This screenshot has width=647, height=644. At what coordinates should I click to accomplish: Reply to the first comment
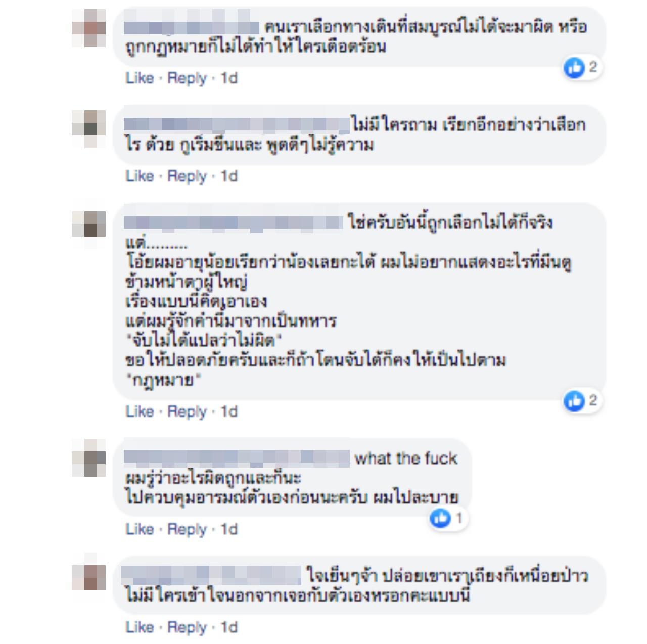click(187, 78)
